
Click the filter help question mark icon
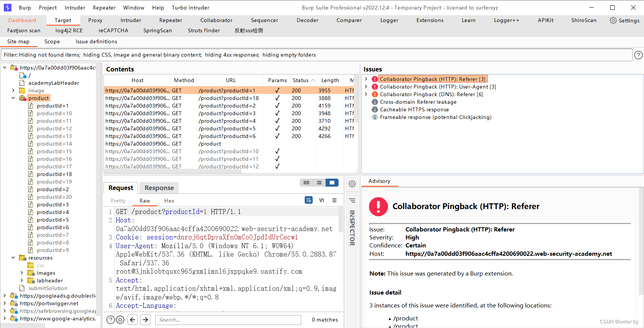638,55
